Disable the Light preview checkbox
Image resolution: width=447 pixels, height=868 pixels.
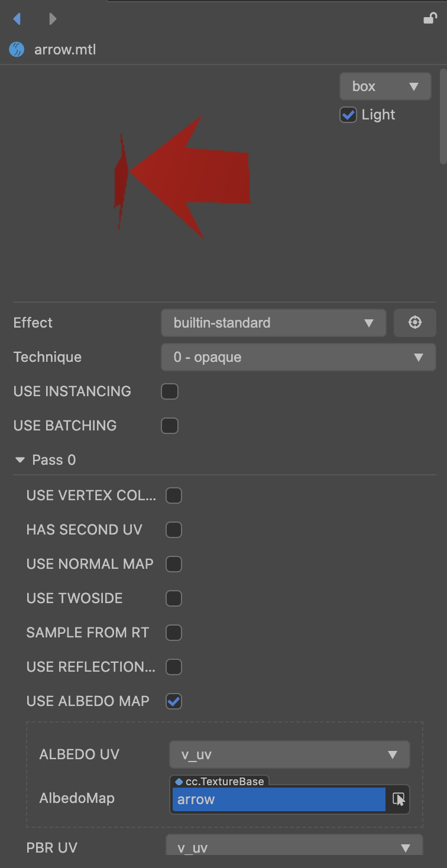tap(348, 115)
